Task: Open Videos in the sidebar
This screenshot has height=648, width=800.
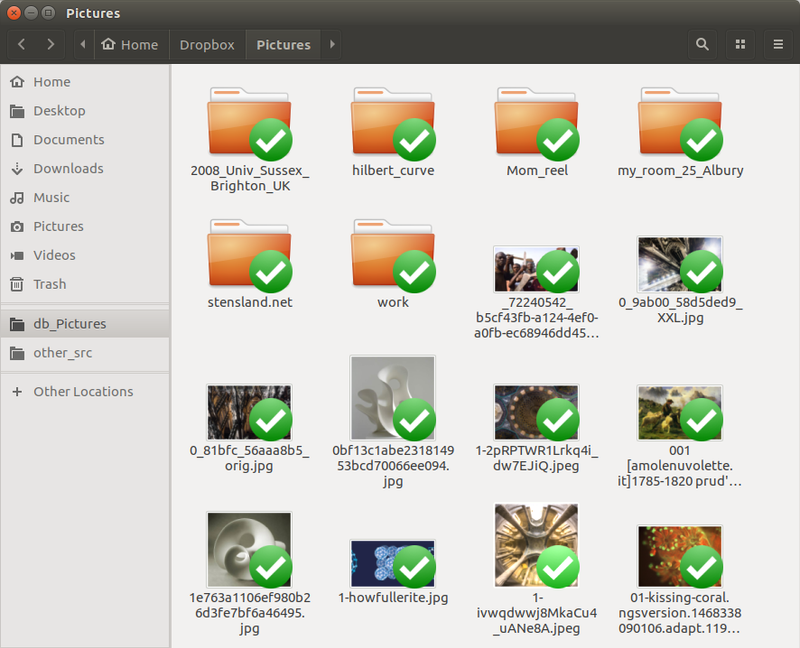Action: click(54, 255)
